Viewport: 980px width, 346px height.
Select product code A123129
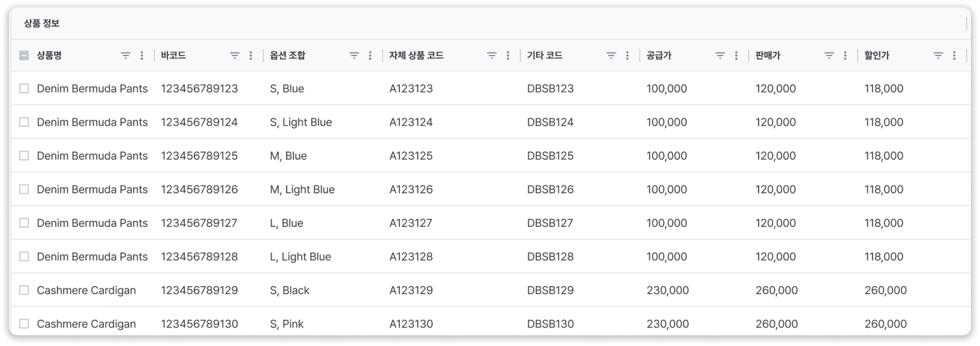(411, 290)
